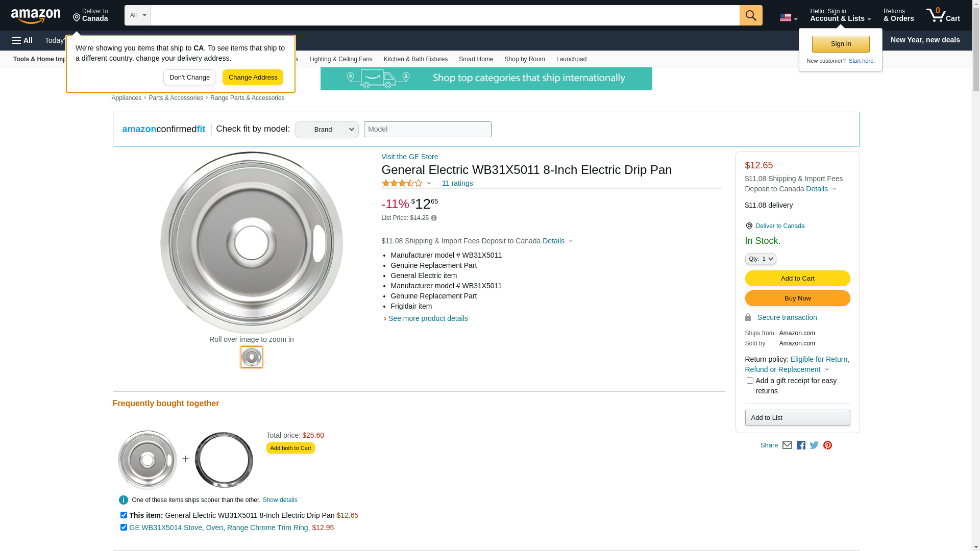Viewport: 980px width, 551px height.
Task: Share the product on Twitter
Action: [814, 445]
